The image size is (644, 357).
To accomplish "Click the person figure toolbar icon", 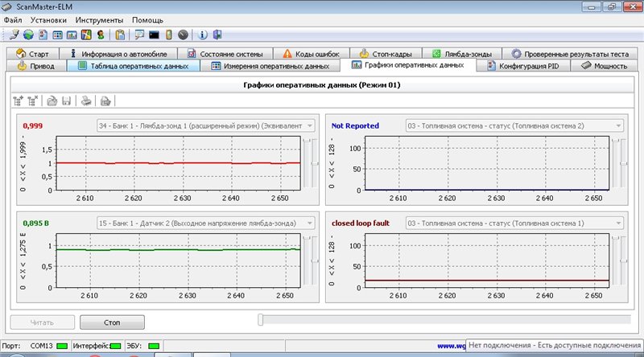I will click(x=101, y=35).
